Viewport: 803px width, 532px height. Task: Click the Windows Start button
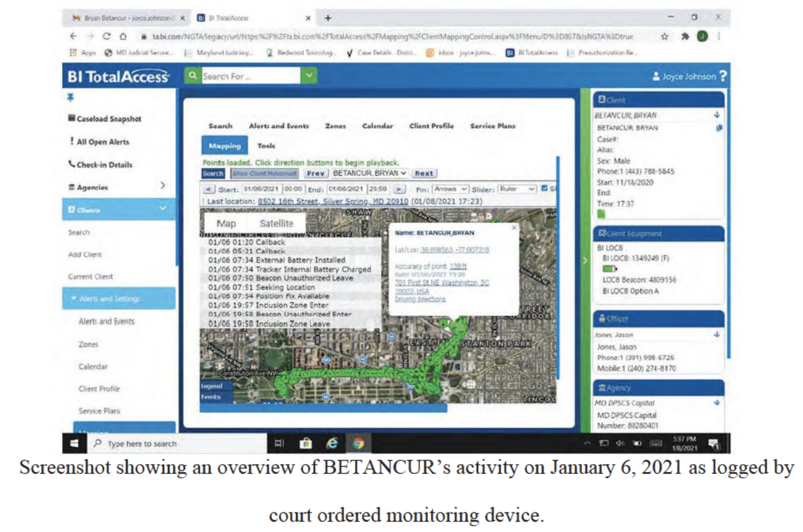[x=75, y=443]
